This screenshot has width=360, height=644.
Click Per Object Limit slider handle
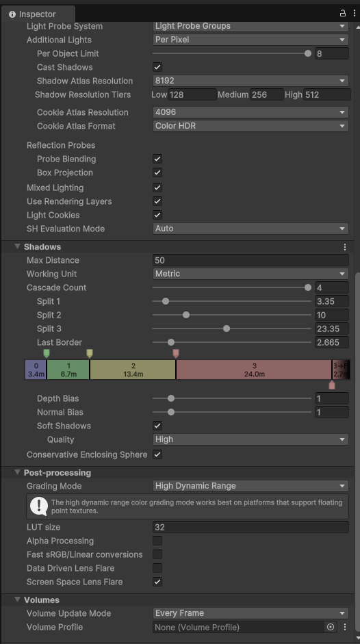pos(308,53)
